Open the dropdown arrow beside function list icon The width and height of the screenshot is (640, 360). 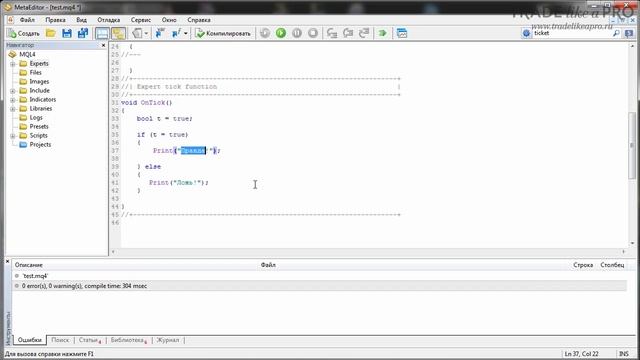(186, 33)
